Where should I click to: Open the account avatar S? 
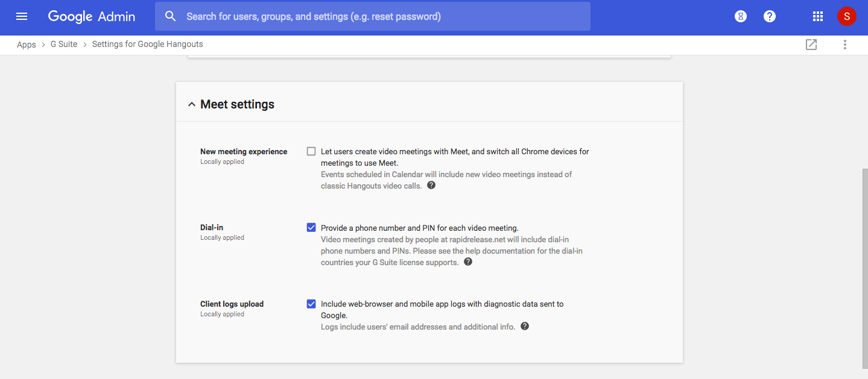pyautogui.click(x=847, y=16)
